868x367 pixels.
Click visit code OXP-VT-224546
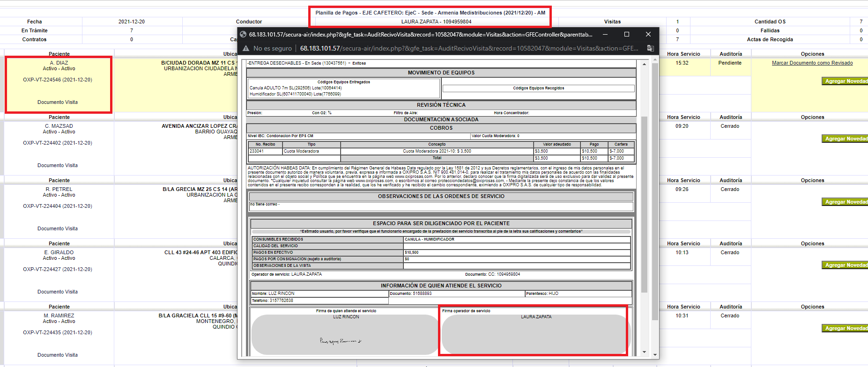point(58,80)
